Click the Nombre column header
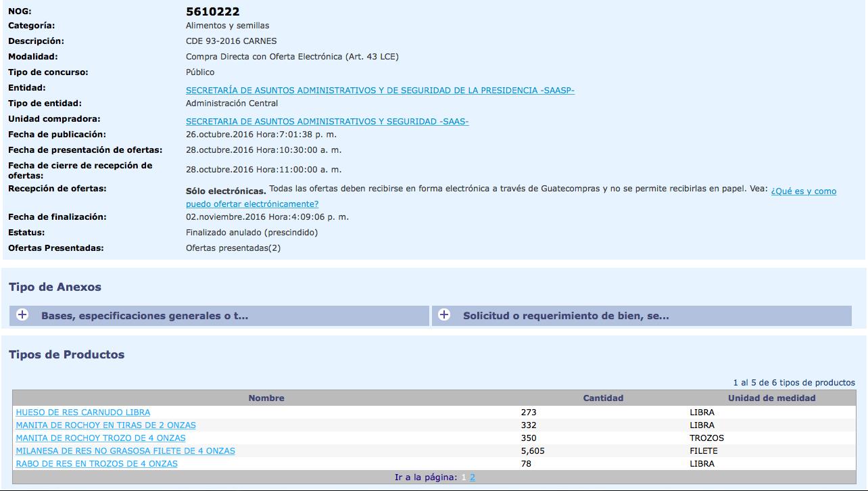This screenshot has height=491, width=868. (266, 398)
